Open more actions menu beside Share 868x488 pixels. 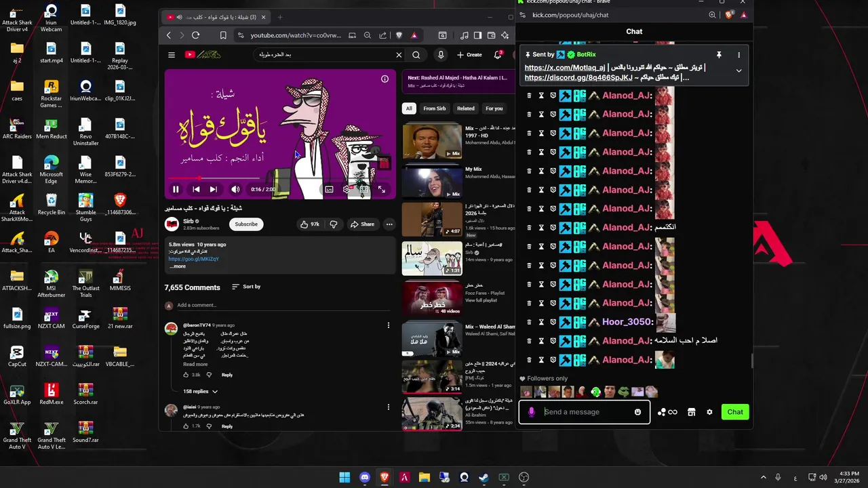[x=389, y=224]
